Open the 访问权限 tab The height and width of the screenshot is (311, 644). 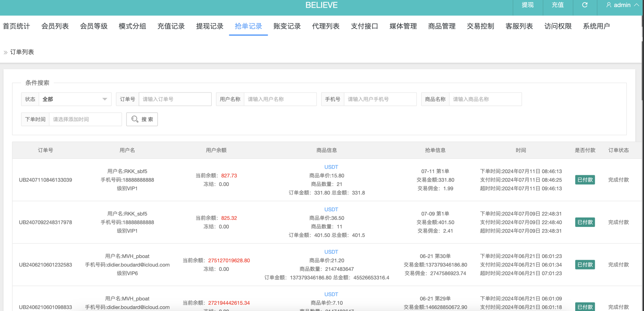click(558, 26)
